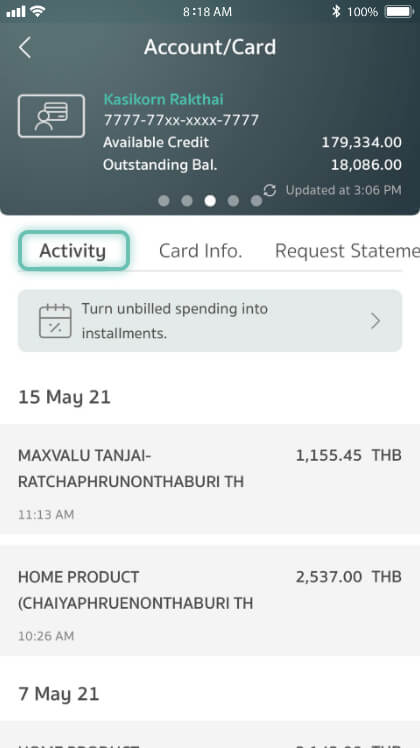Tap the Kasikorn Rakthai card name
The height and width of the screenshot is (748, 420).
tap(163, 99)
